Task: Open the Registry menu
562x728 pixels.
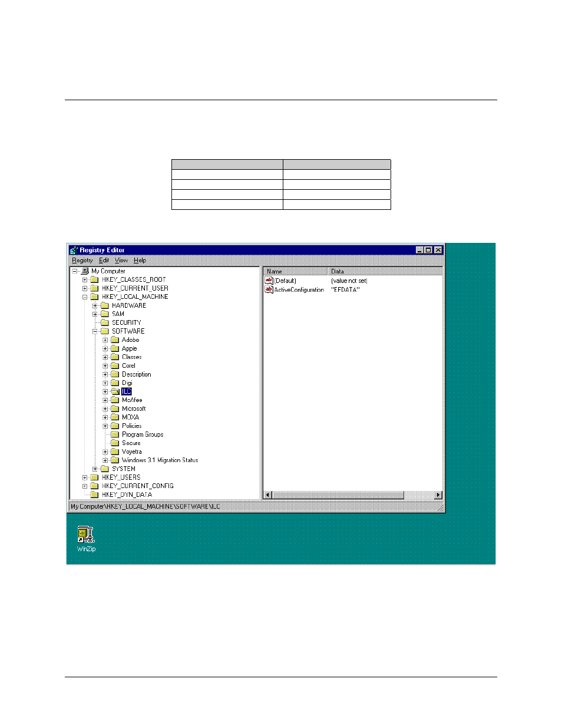Action: pyautogui.click(x=82, y=261)
